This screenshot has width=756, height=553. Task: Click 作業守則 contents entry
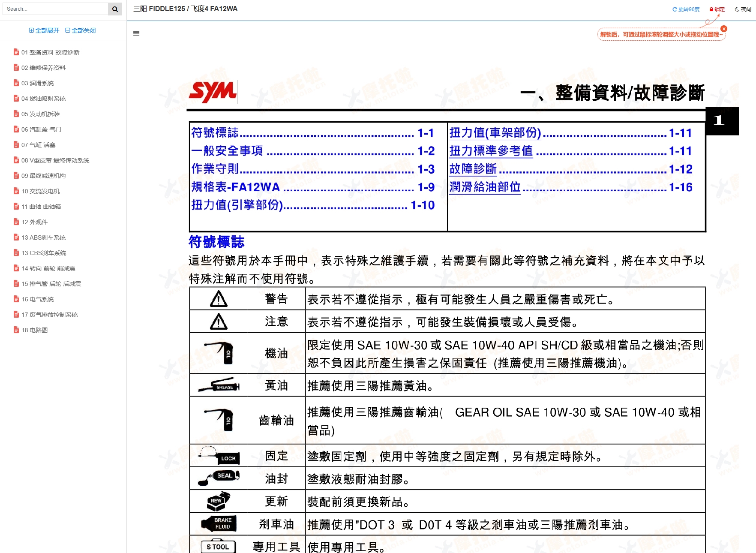[x=313, y=169]
